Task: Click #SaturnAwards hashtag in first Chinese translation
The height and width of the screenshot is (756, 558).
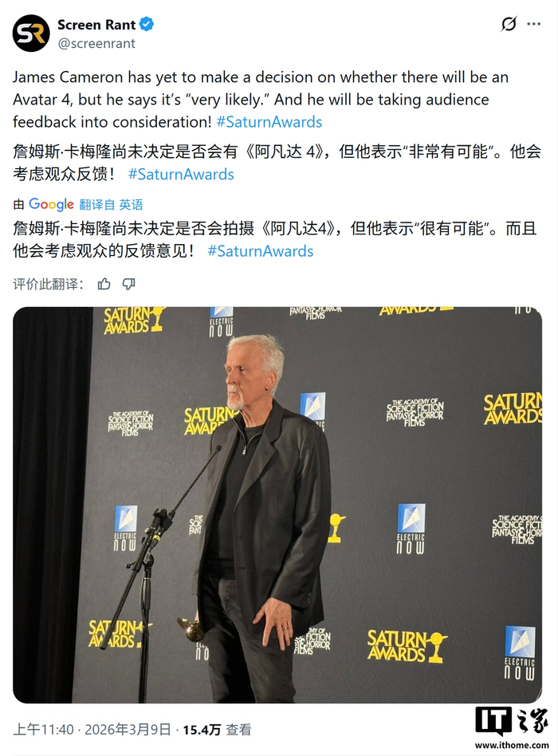Action: 181,174
